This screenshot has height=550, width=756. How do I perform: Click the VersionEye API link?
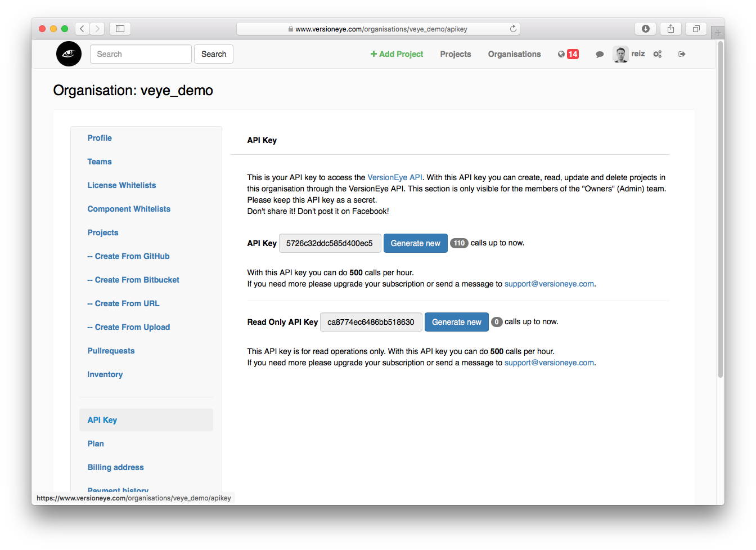coord(395,177)
